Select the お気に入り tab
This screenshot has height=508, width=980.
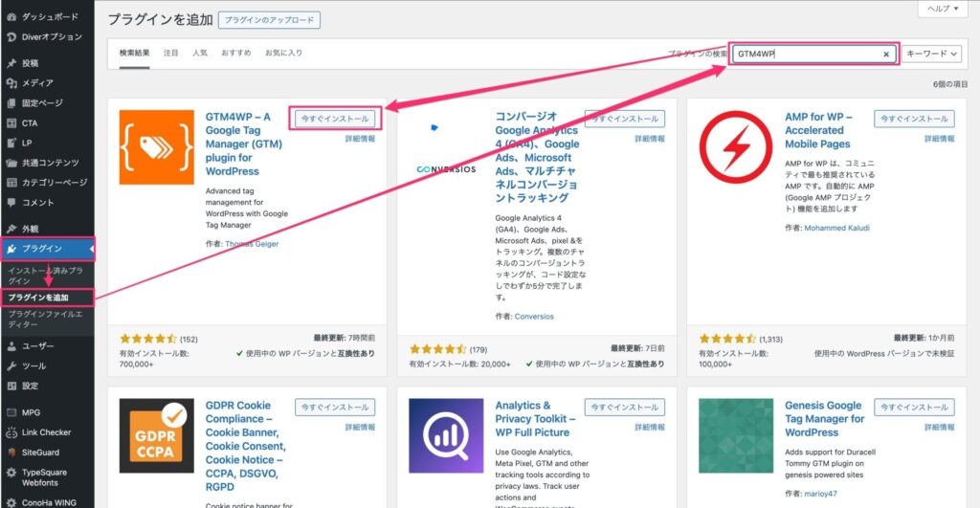283,53
